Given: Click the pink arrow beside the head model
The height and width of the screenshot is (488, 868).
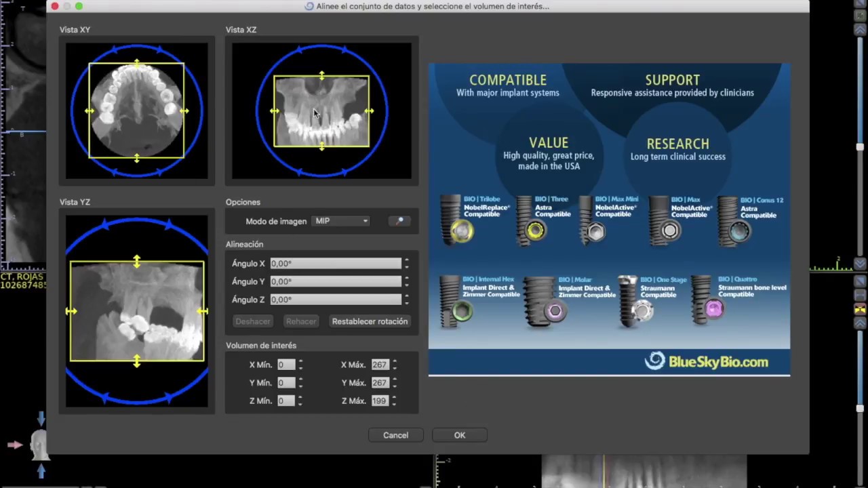Looking at the screenshot, I should tap(15, 445).
